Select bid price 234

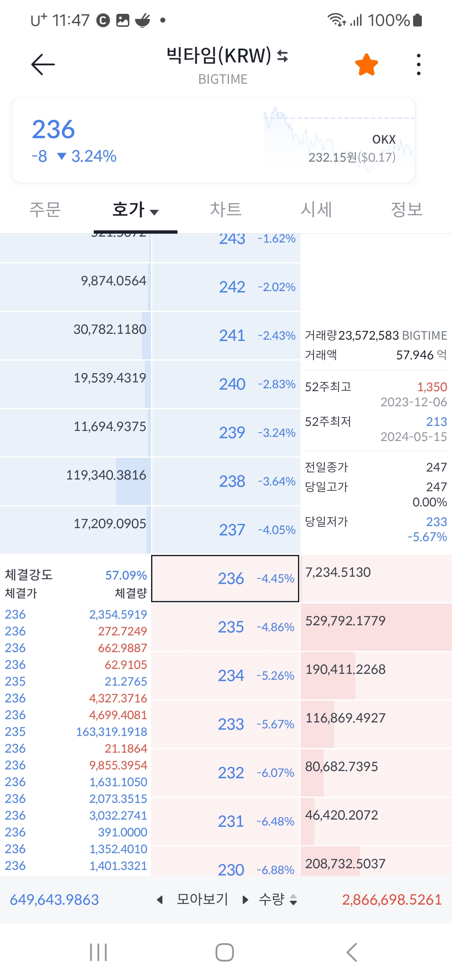pos(225,676)
